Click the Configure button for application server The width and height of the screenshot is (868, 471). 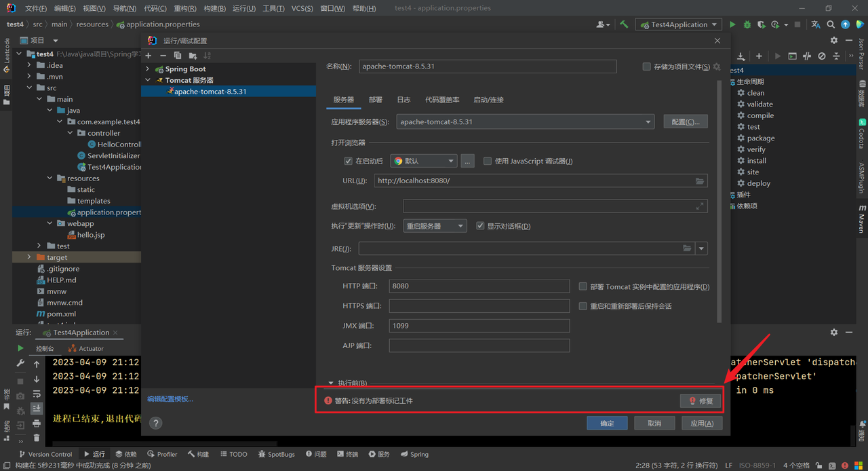(x=686, y=121)
